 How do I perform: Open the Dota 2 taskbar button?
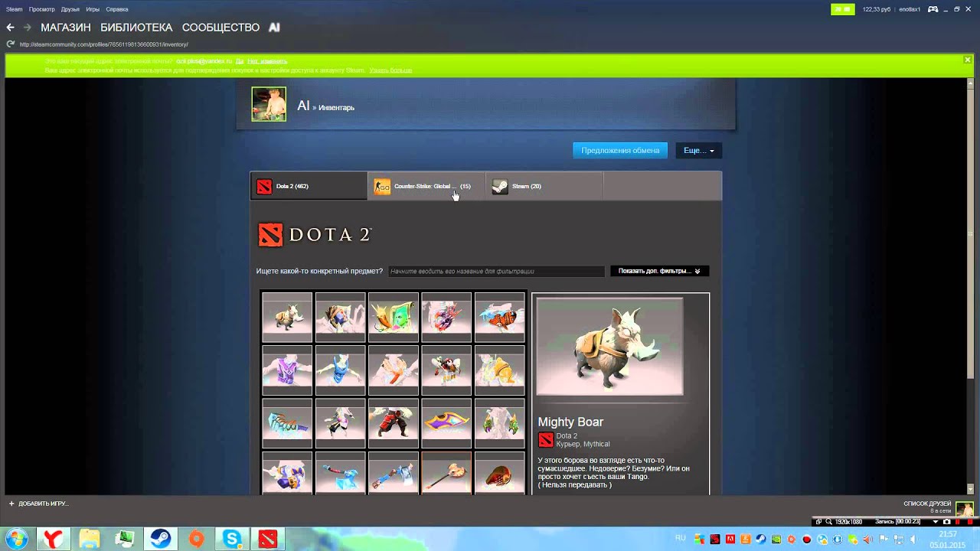(267, 539)
